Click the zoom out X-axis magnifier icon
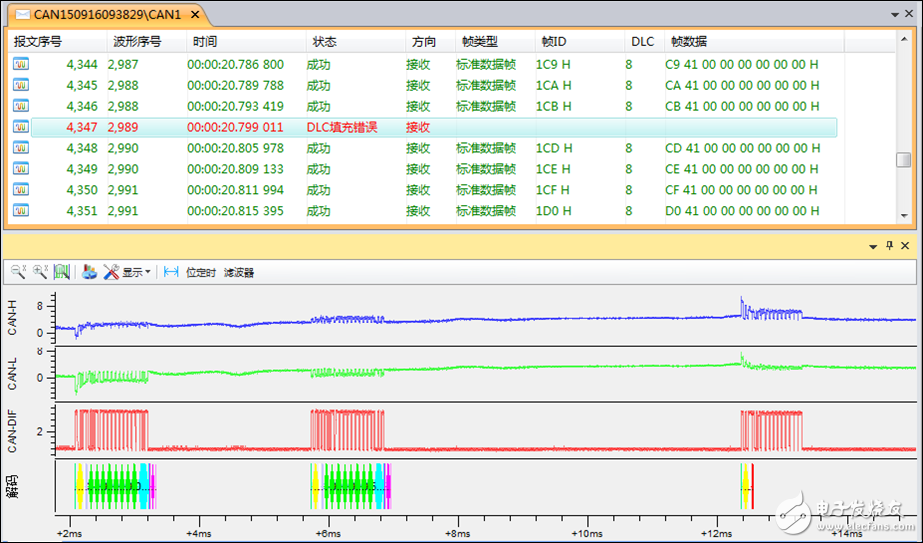Viewport: 923px width, 543px height. (x=18, y=271)
